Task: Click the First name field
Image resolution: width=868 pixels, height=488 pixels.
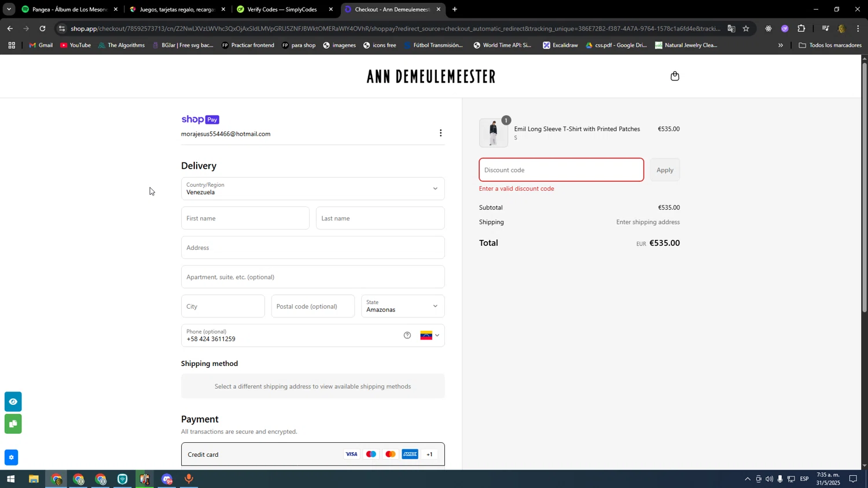Action: pyautogui.click(x=245, y=218)
